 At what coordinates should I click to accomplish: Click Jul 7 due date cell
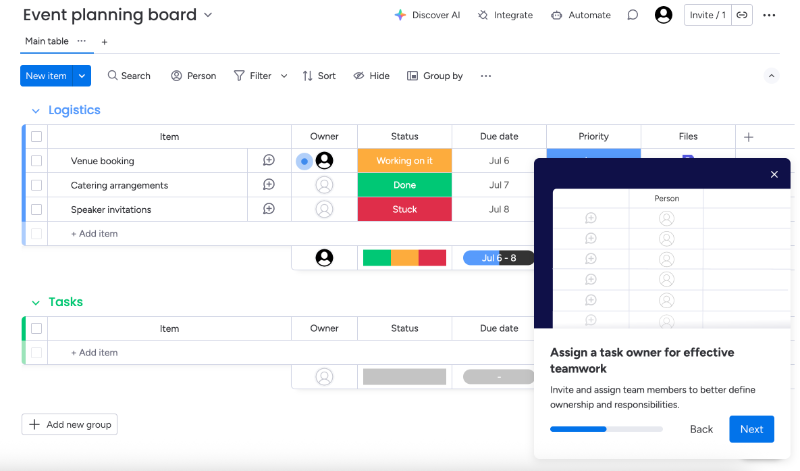click(499, 185)
